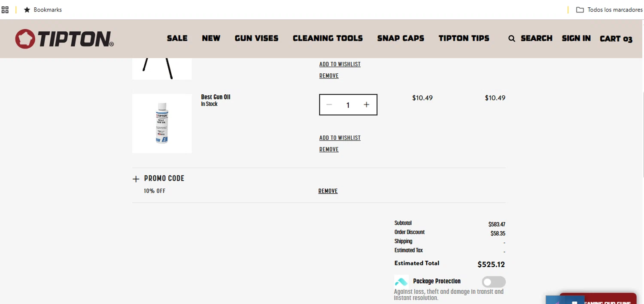Select the Estimated Total $525.12 amount
The image size is (644, 304).
point(491,265)
